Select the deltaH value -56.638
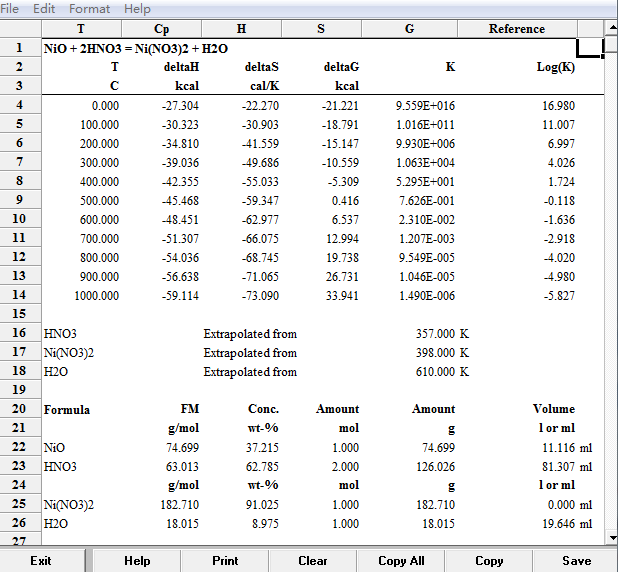This screenshot has height=572, width=618. (180, 276)
